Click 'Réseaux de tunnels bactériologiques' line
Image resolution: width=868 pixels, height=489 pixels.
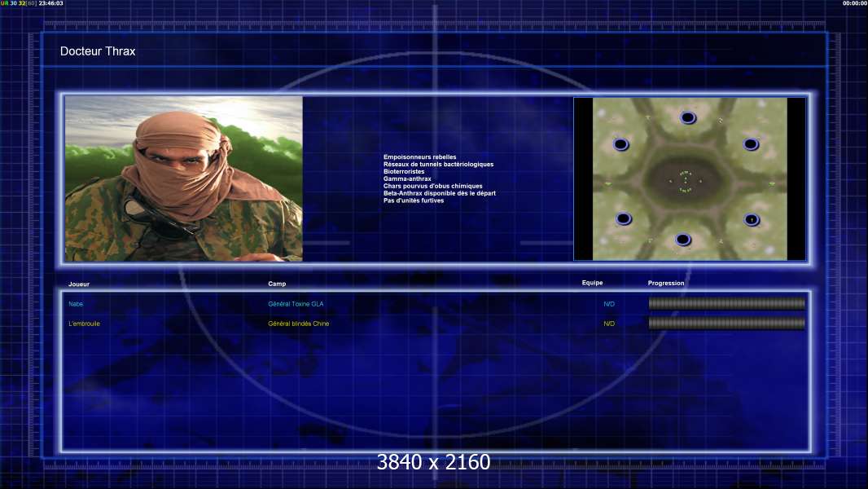pyautogui.click(x=438, y=165)
